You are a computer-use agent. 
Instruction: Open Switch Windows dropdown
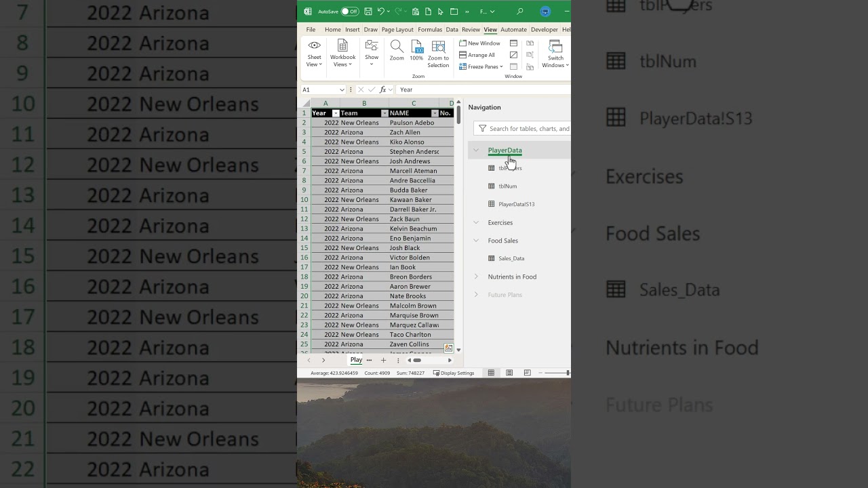pos(555,53)
